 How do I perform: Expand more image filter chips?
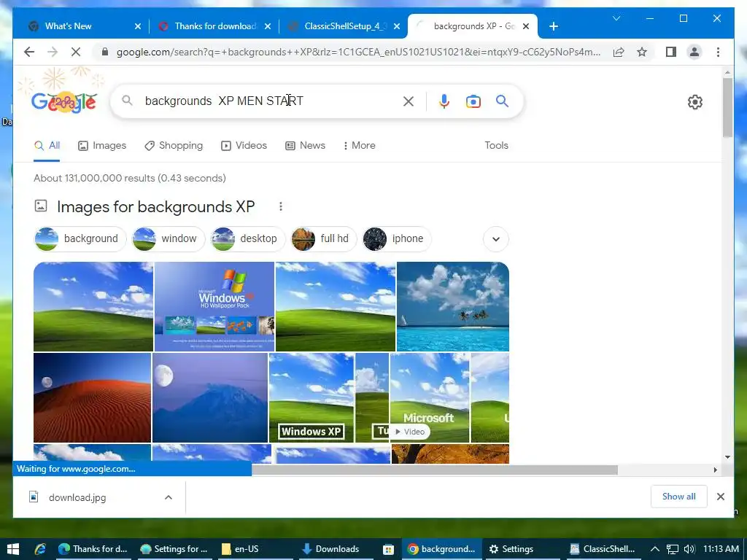(x=496, y=238)
